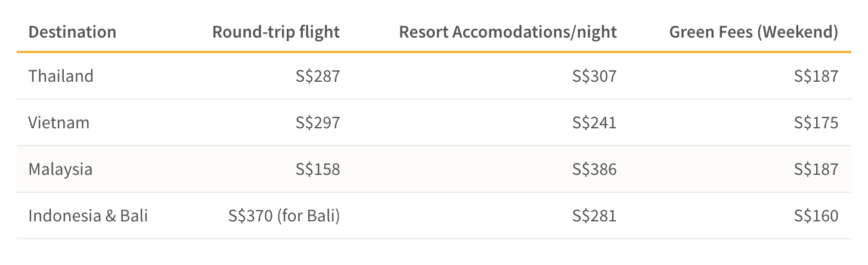Click Vietnam's S$297 flight price

(x=318, y=122)
